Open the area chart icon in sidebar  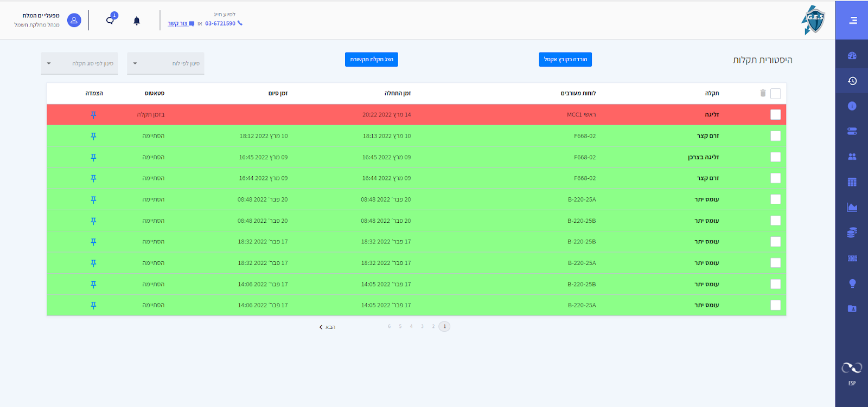click(x=852, y=207)
